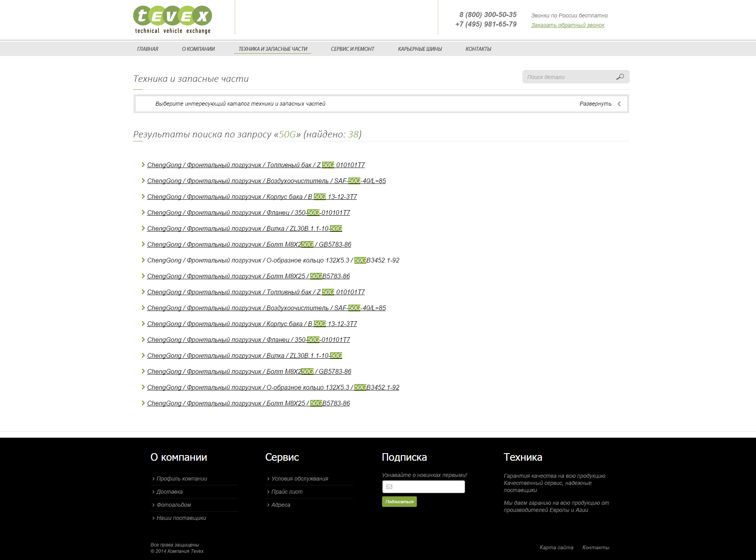Image resolution: width=756 pixels, height=560 pixels.
Task: Click the search magnifier icon
Action: 620,77
